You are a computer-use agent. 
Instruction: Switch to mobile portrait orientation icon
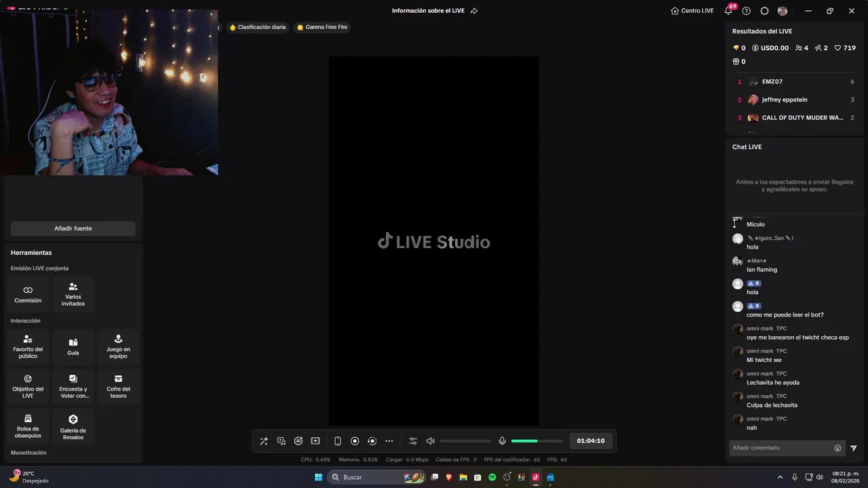pyautogui.click(x=338, y=441)
